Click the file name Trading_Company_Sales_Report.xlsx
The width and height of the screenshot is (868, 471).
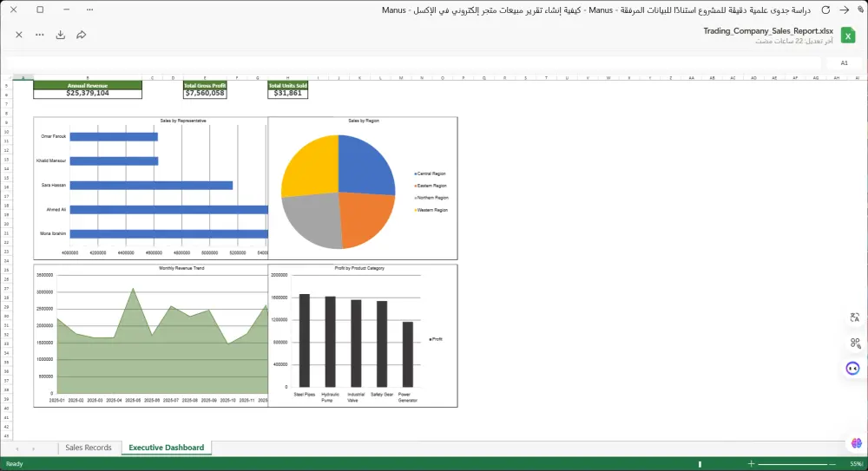click(768, 31)
